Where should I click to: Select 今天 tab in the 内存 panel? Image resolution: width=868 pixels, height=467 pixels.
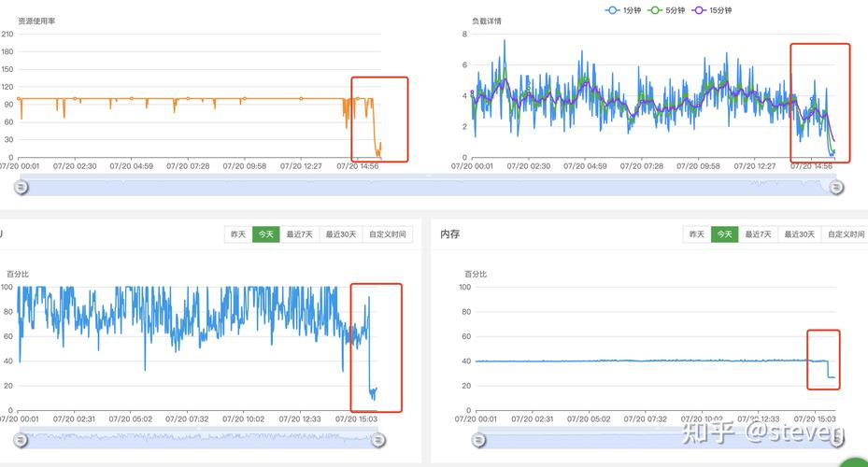coord(725,234)
